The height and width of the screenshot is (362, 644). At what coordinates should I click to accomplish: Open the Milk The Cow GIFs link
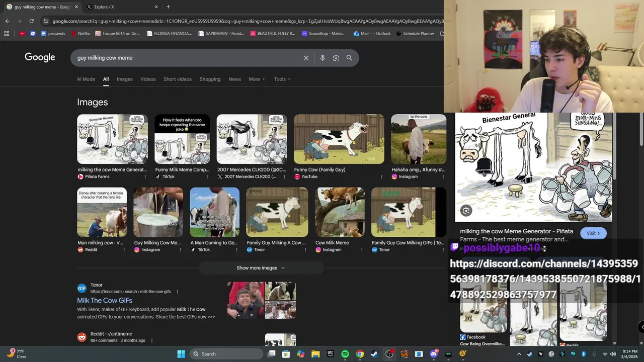click(105, 300)
